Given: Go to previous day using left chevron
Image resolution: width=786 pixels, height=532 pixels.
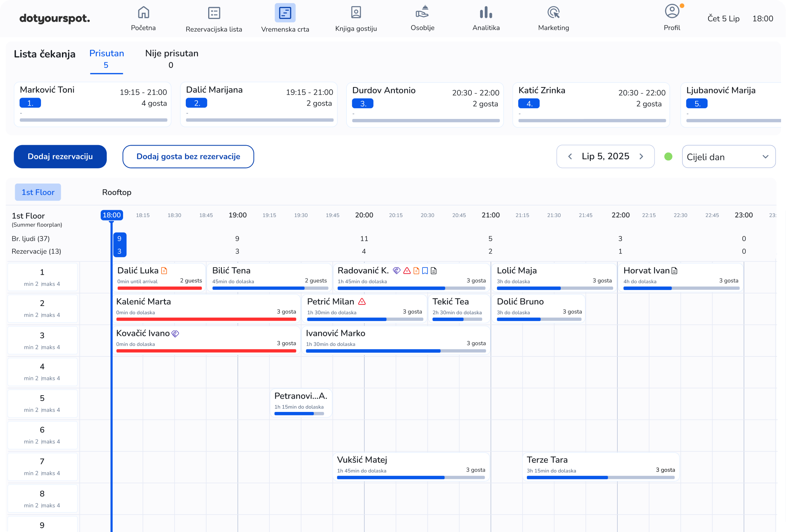Looking at the screenshot, I should (x=570, y=157).
